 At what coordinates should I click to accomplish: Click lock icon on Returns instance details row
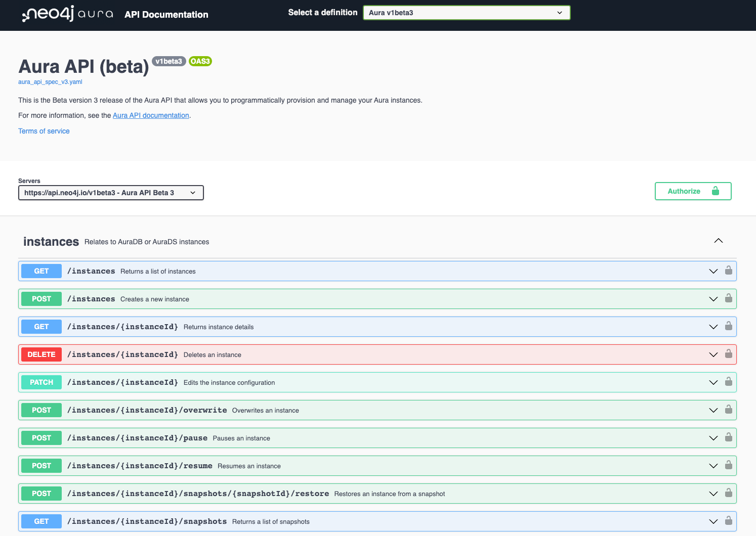point(728,326)
